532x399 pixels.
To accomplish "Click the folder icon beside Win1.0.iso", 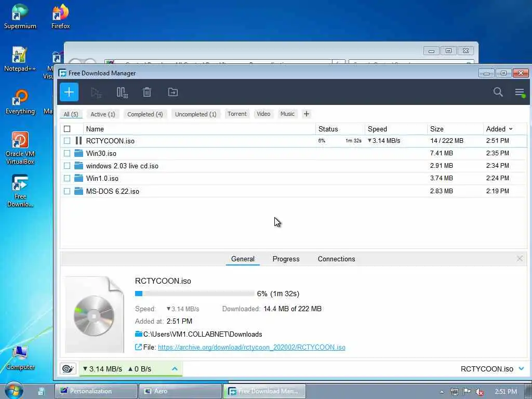I will [79, 178].
